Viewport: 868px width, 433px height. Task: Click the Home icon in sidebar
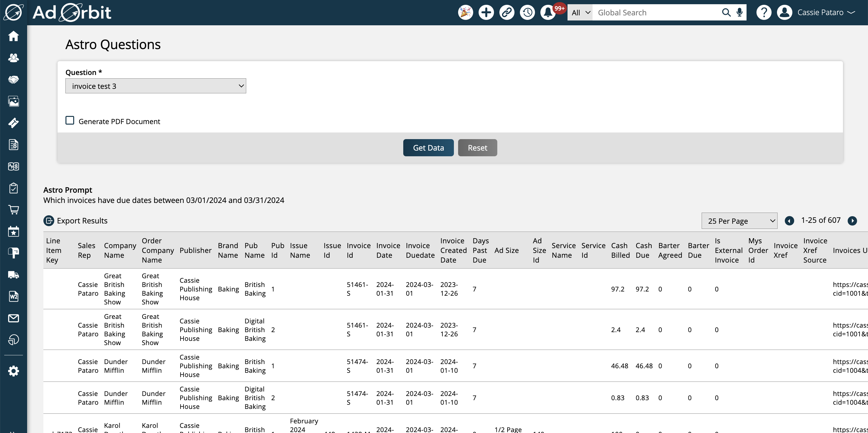click(14, 36)
